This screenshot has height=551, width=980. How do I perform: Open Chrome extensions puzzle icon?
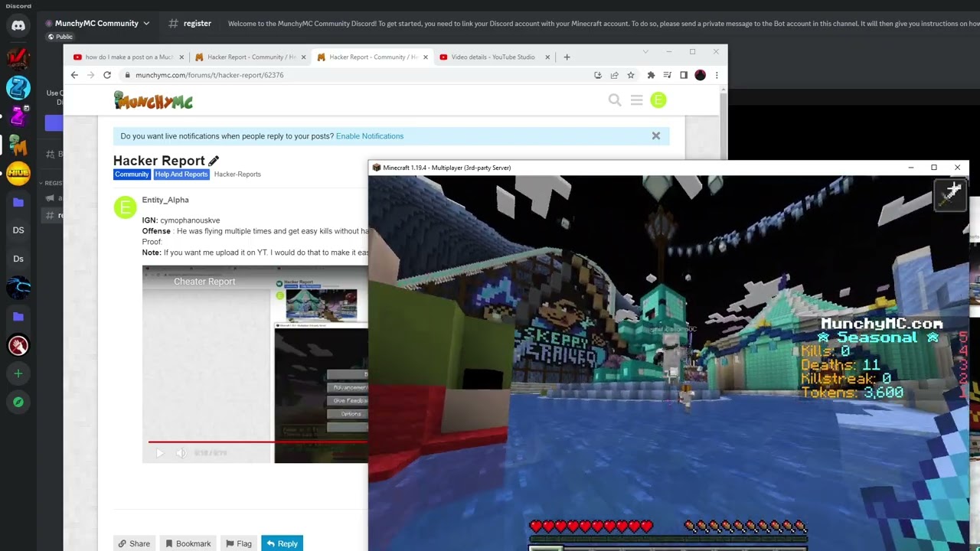pos(651,75)
